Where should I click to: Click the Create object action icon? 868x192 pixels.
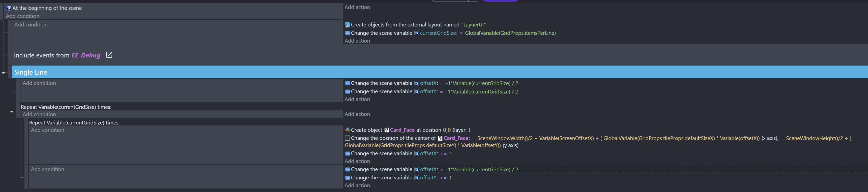tap(348, 130)
